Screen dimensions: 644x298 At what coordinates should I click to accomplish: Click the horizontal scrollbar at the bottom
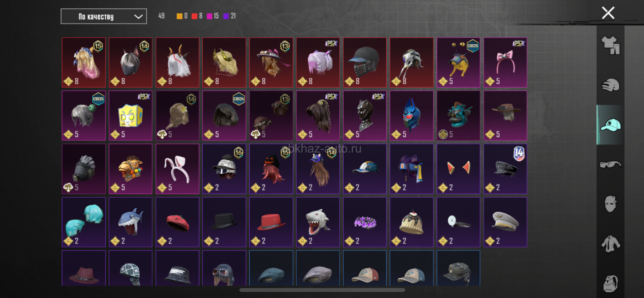tap(322, 290)
